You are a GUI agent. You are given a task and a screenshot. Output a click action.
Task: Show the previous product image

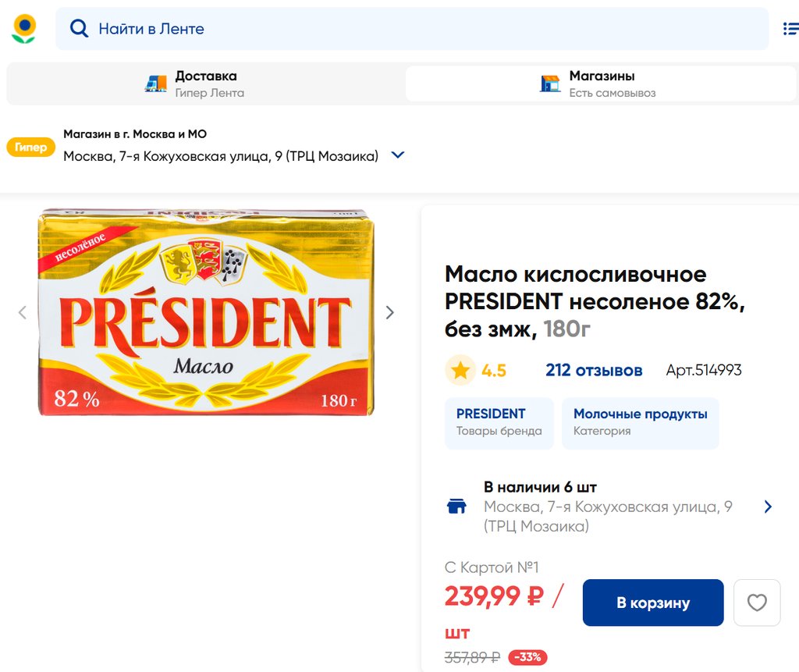(23, 312)
